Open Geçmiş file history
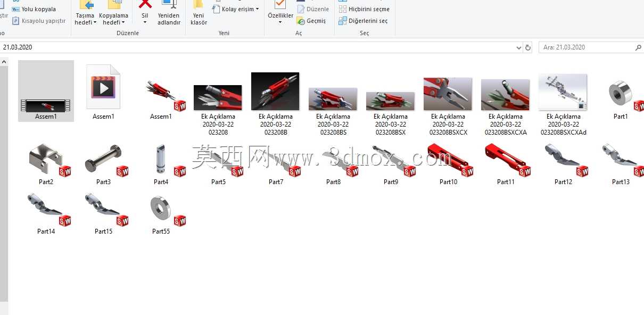 point(311,21)
